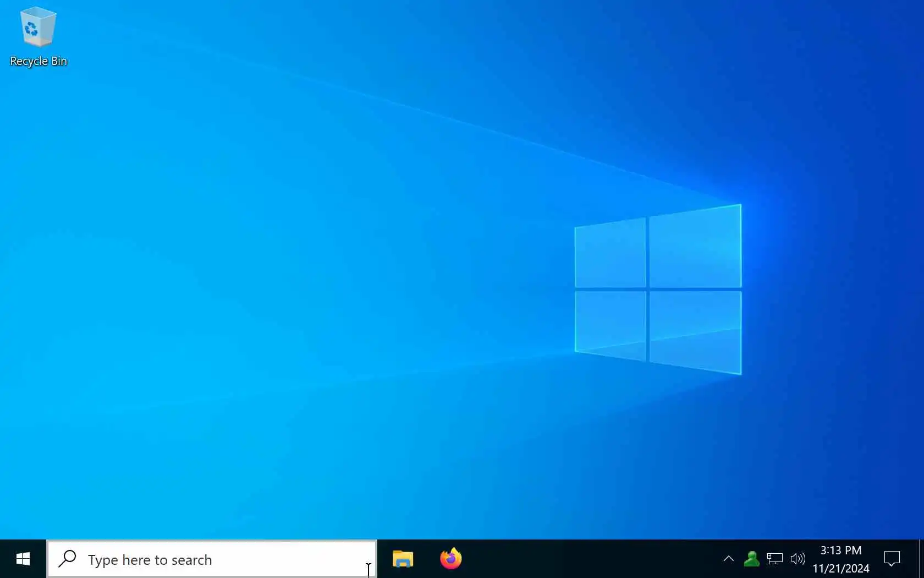Open the clock showing 3:13 PM

point(841,559)
